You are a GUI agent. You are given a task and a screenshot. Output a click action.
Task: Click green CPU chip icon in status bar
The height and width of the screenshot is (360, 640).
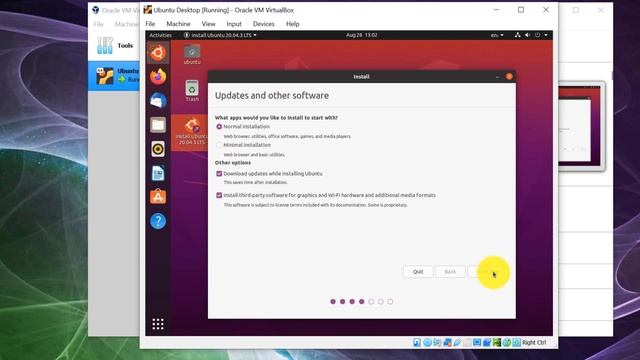[x=497, y=342]
